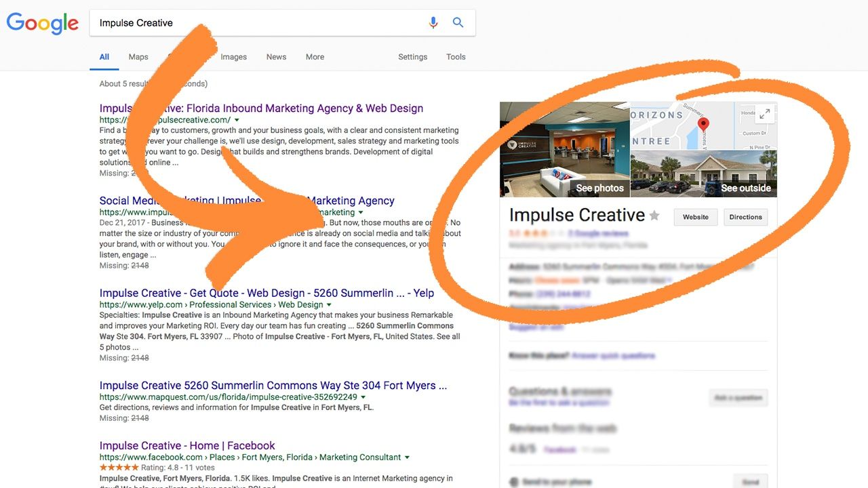Open search Tools
This screenshot has width=868, height=488.
456,57
